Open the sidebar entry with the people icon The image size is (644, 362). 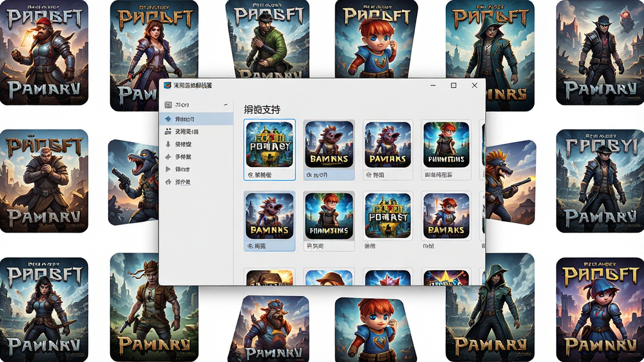tap(196, 131)
